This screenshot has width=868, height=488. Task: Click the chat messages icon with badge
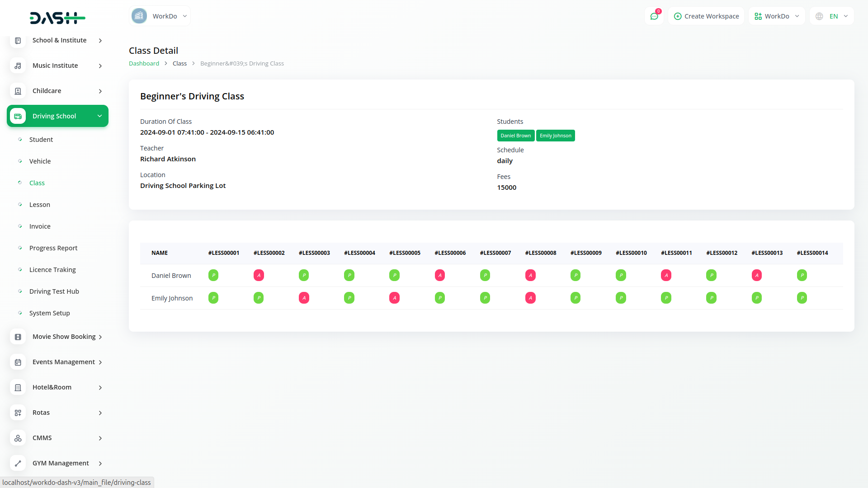(x=654, y=16)
